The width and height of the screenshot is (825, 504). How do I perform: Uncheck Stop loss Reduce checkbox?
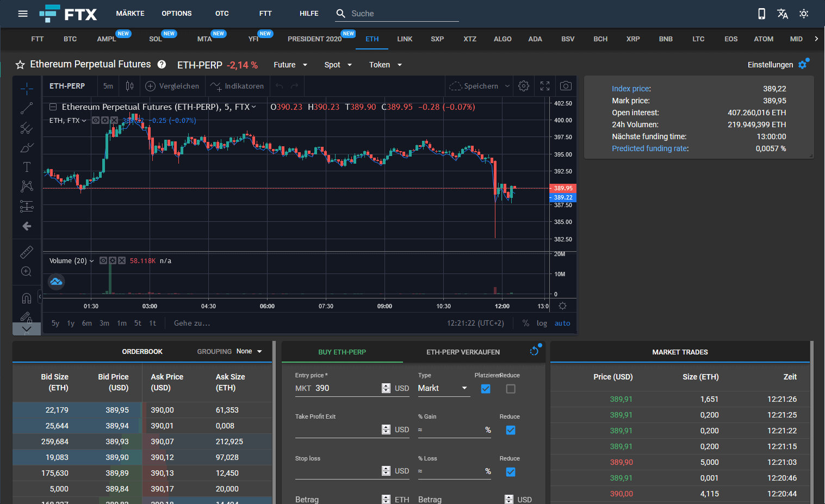click(x=511, y=472)
